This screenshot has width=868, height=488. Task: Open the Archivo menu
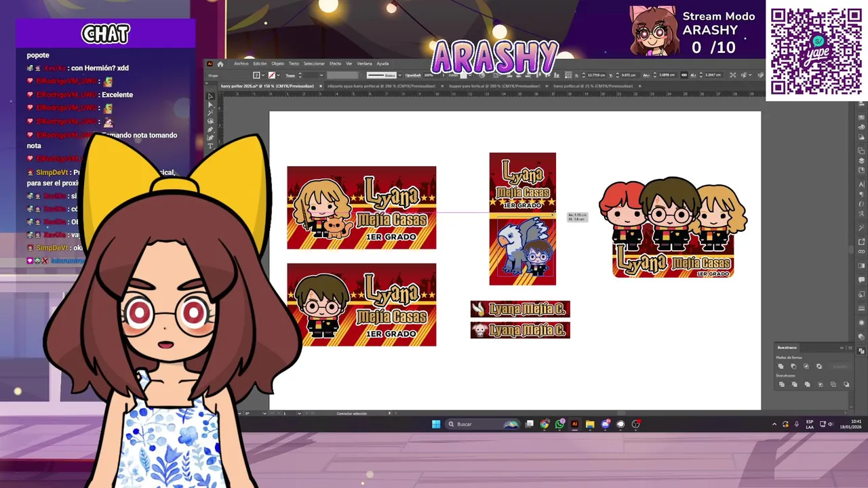coord(241,64)
